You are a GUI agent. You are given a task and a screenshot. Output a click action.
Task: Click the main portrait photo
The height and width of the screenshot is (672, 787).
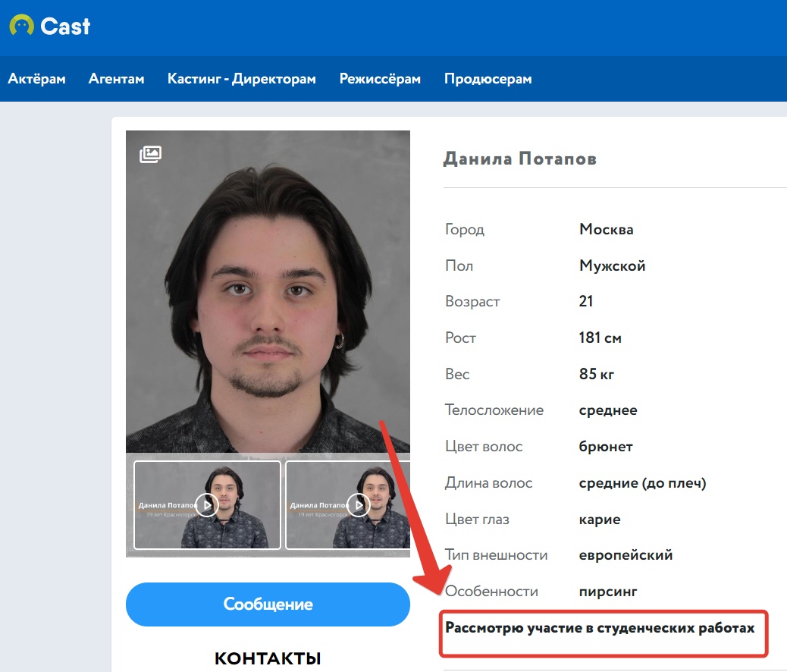tap(268, 291)
